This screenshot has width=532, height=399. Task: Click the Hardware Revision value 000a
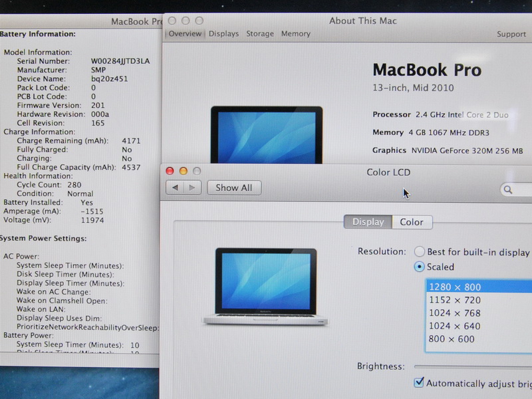tap(100, 114)
